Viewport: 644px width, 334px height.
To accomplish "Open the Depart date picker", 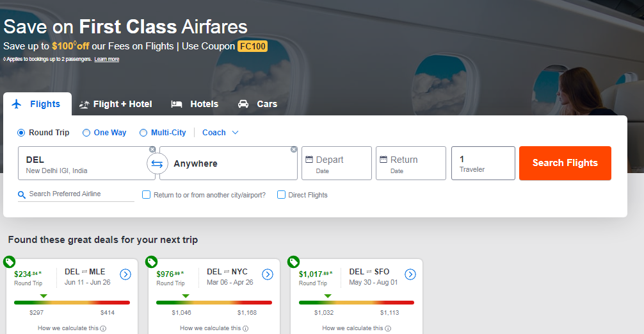I will (337, 163).
